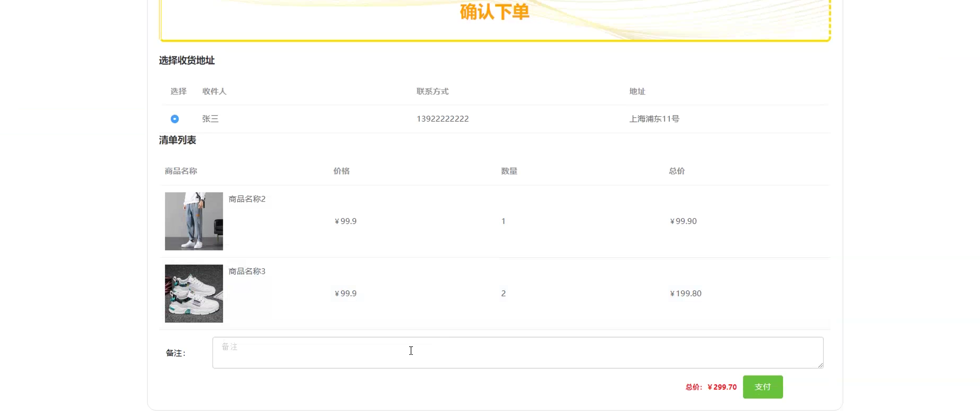Click the 选择收货地址 heading
This screenshot has width=980, height=414.
coord(187,61)
